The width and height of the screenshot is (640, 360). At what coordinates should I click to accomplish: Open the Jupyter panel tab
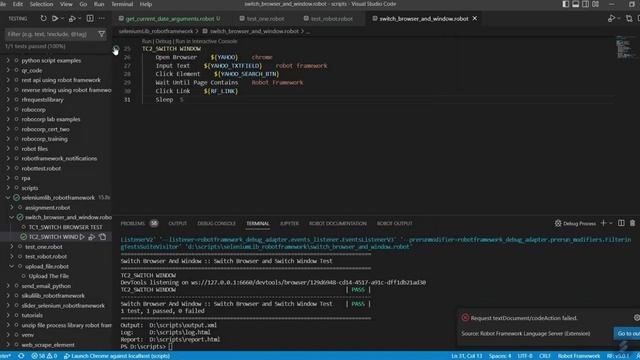click(x=289, y=223)
